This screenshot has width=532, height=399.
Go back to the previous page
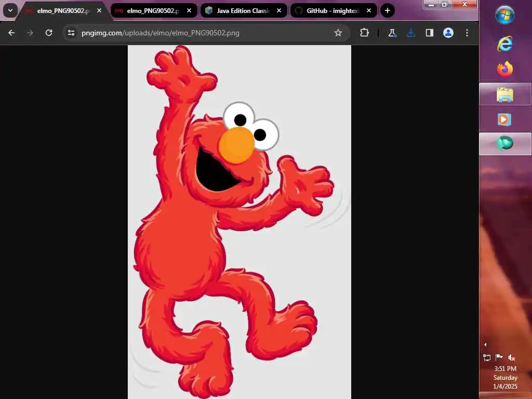(11, 33)
